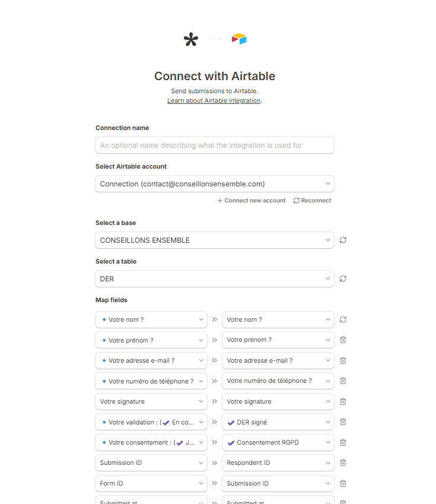Open the Select Airtable account dropdown
436x504 pixels.
[214, 184]
